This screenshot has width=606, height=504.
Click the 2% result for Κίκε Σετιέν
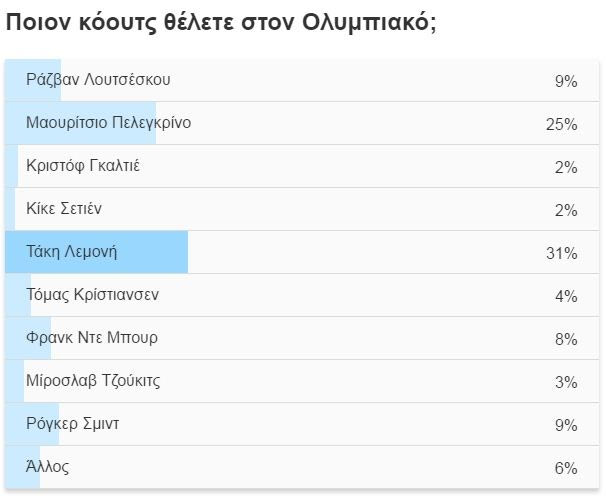[566, 211]
